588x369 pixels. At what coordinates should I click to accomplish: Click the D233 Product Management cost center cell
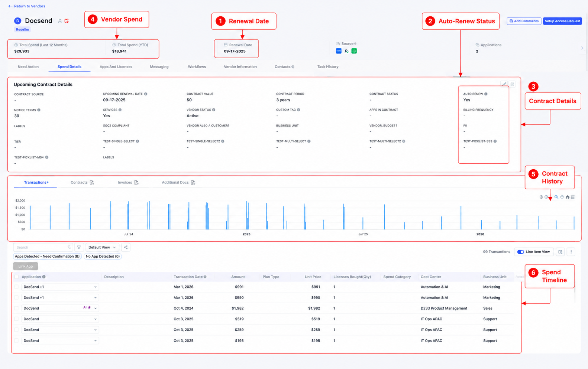pos(444,308)
